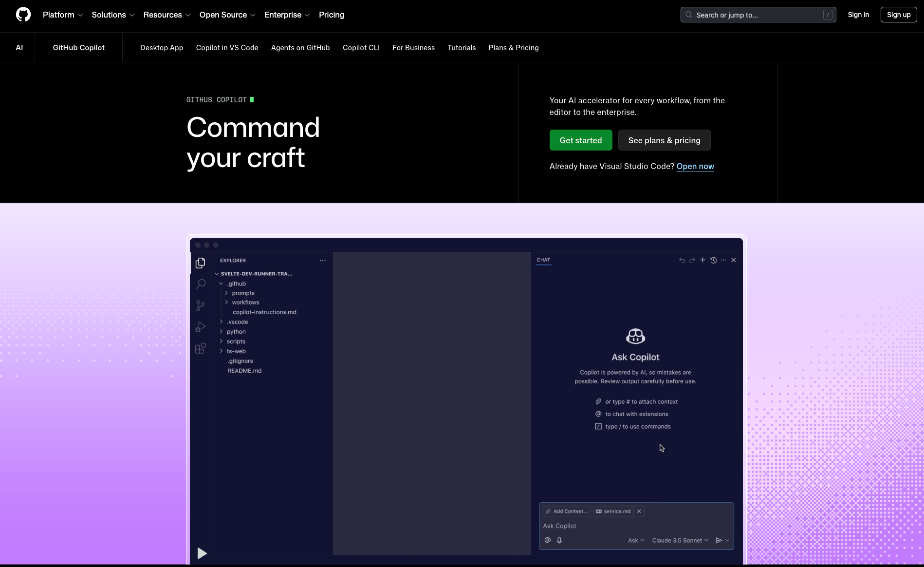Play the demo video
The image size is (924, 567).
(202, 553)
